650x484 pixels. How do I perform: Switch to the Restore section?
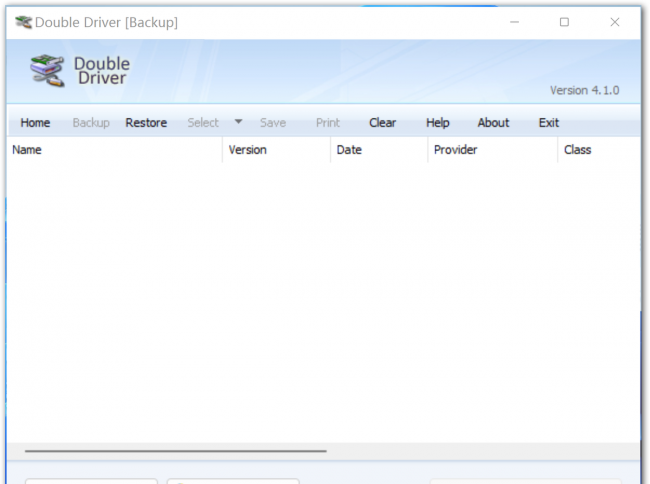click(146, 123)
